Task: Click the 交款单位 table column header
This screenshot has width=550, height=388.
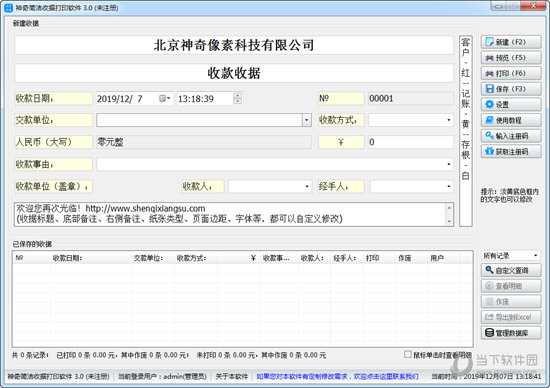Action: (x=153, y=258)
